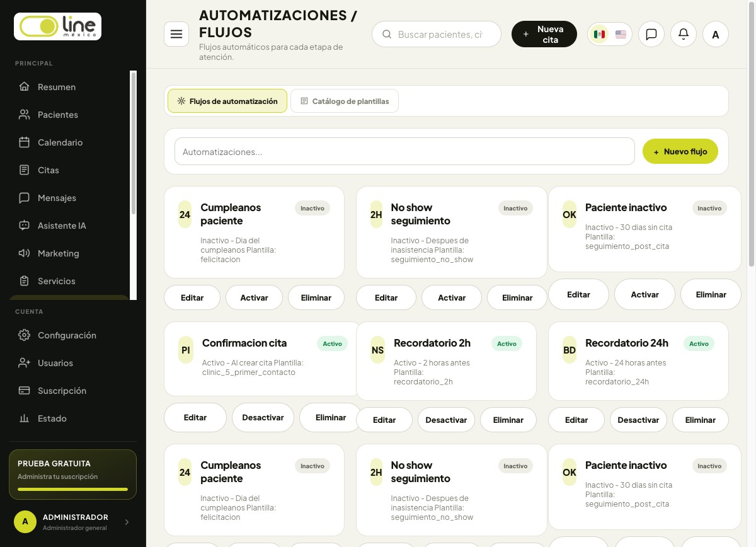The image size is (756, 547).
Task: Expand the Administrador account chevron
Action: pos(127,522)
